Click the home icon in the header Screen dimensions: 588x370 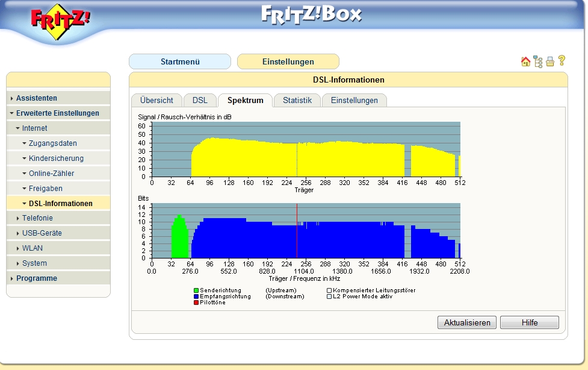pyautogui.click(x=525, y=61)
